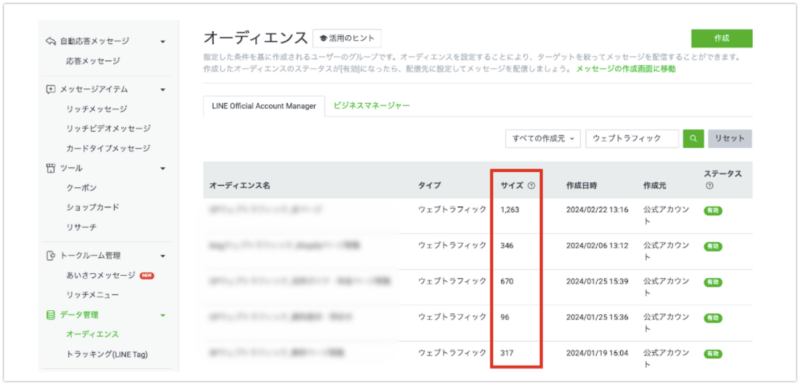Image resolution: width=800 pixels, height=385 pixels.
Task: Collapse the データ管理 section green arrow
Action: [x=163, y=316]
